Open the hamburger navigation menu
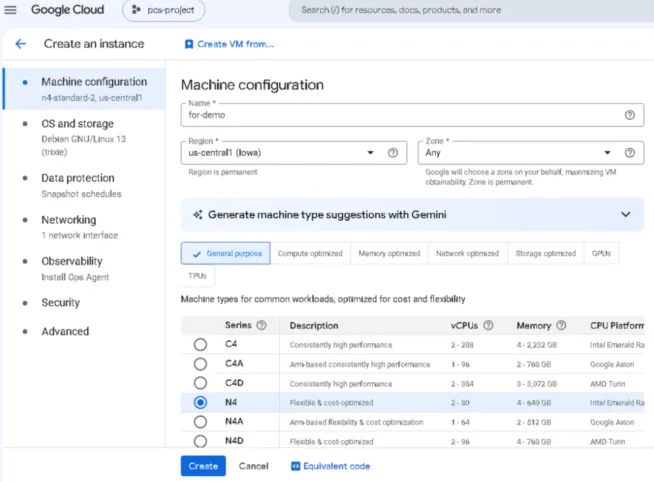Image resolution: width=654 pixels, height=482 pixels. coord(10,10)
